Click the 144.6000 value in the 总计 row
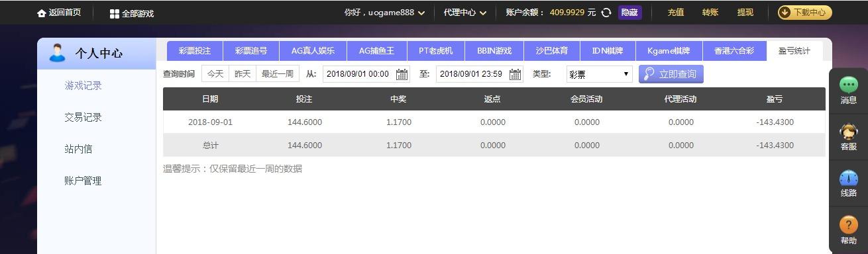Viewport: 868px width, 254px height. tap(305, 146)
